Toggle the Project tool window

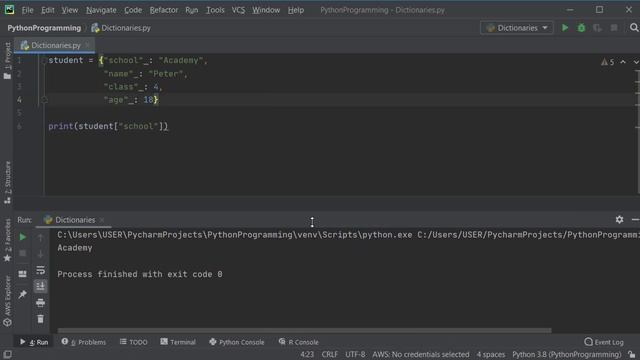point(7,60)
